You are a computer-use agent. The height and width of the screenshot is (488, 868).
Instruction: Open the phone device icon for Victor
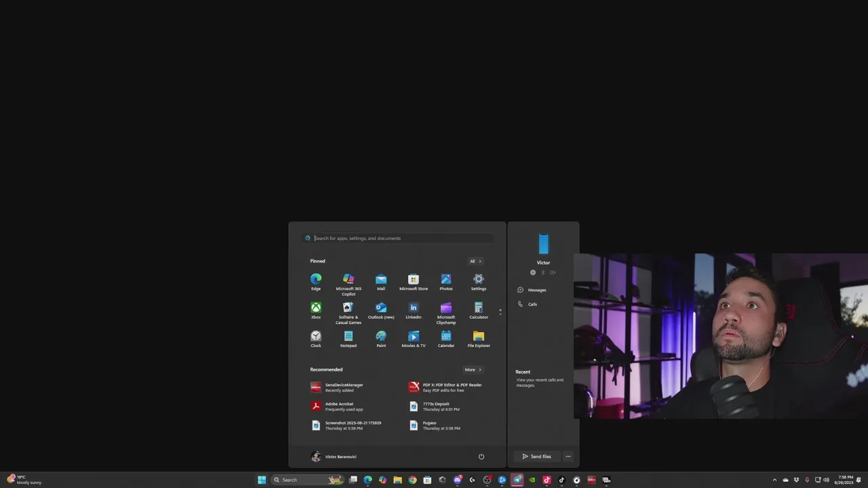pyautogui.click(x=543, y=244)
